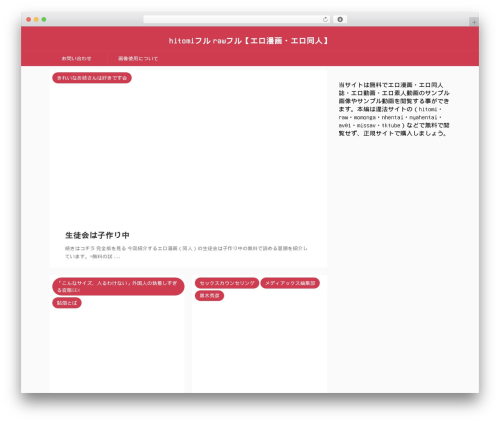Click the browser reload icon
500x423 pixels.
tap(325, 20)
